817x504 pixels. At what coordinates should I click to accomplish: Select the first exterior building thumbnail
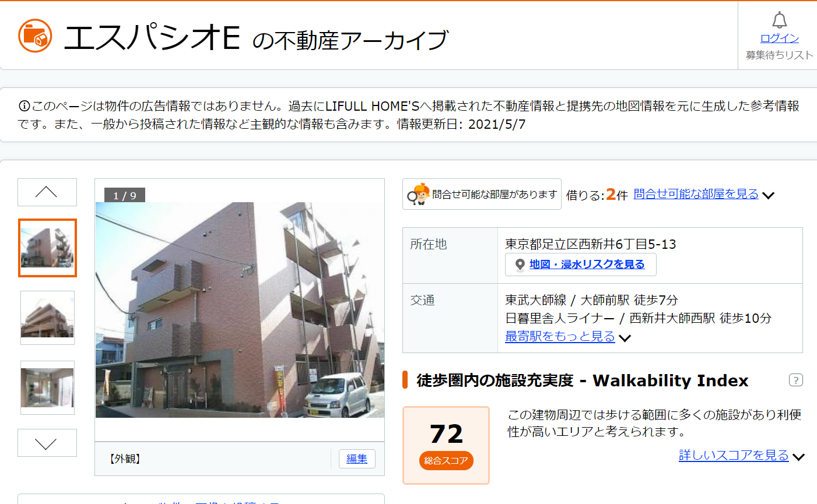(x=47, y=248)
